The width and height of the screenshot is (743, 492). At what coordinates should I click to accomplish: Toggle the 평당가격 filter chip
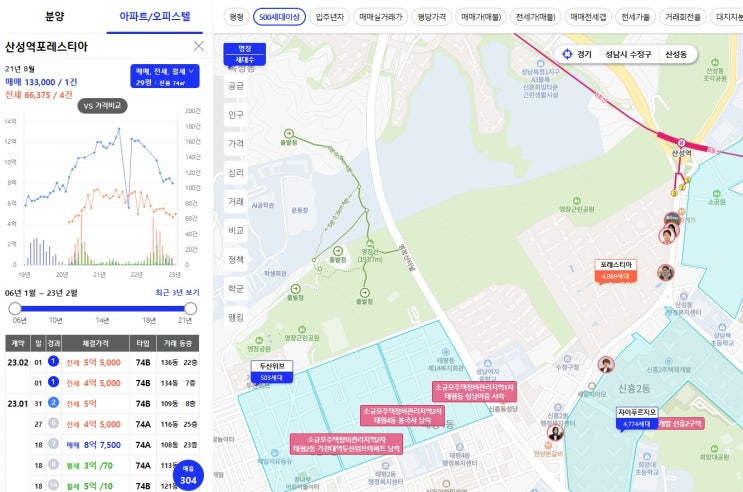[x=432, y=17]
